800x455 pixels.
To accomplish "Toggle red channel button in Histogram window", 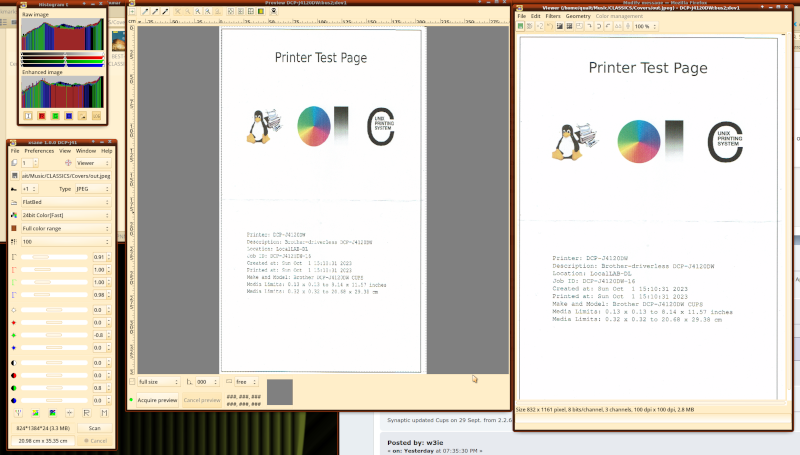I will coord(43,116).
